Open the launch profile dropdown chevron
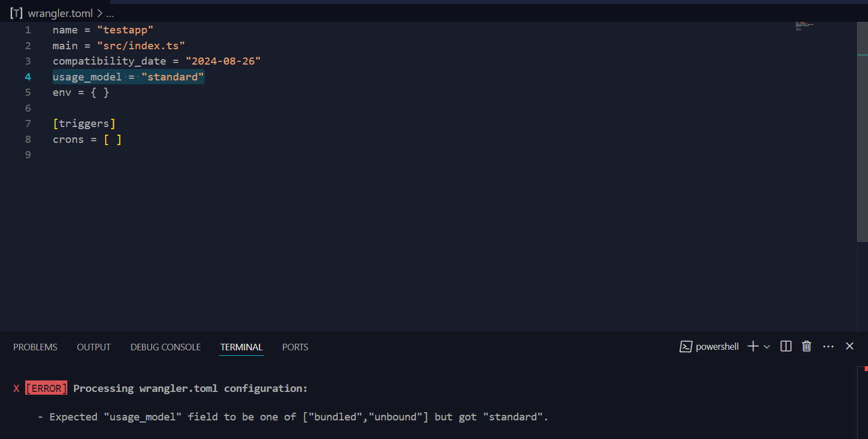The image size is (868, 439). 767,346
